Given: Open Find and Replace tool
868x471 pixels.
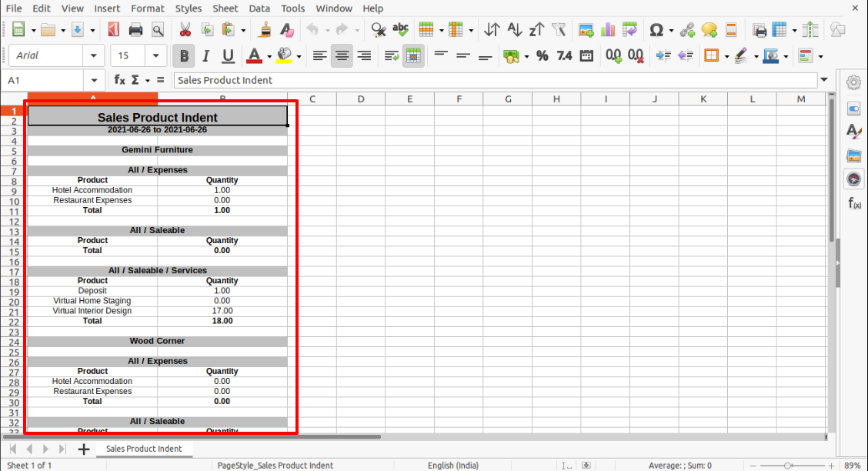Looking at the screenshot, I should coord(379,29).
